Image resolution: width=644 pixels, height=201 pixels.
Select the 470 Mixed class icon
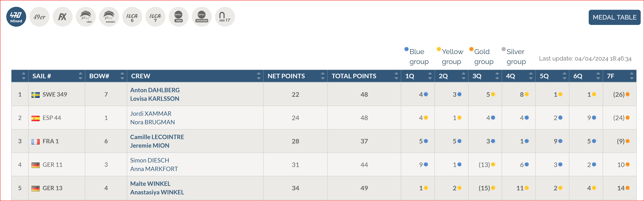[16, 17]
